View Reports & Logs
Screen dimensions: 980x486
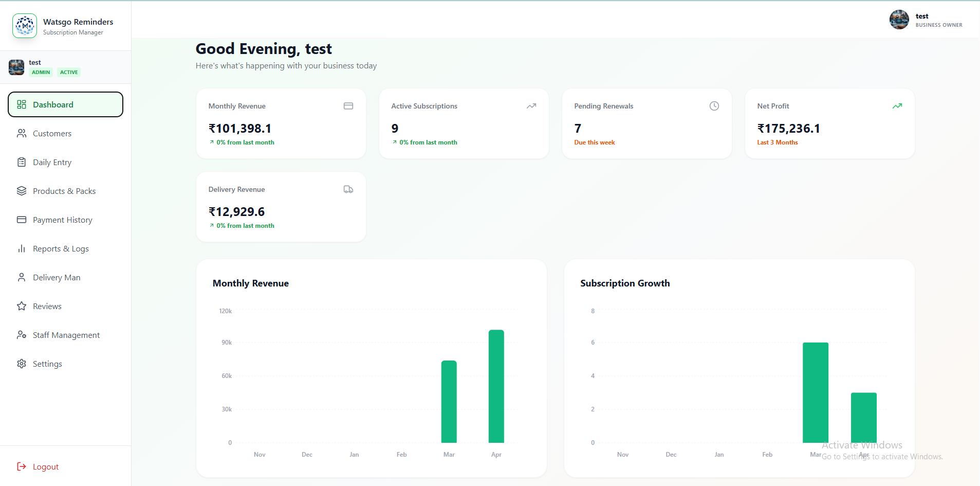(x=61, y=248)
